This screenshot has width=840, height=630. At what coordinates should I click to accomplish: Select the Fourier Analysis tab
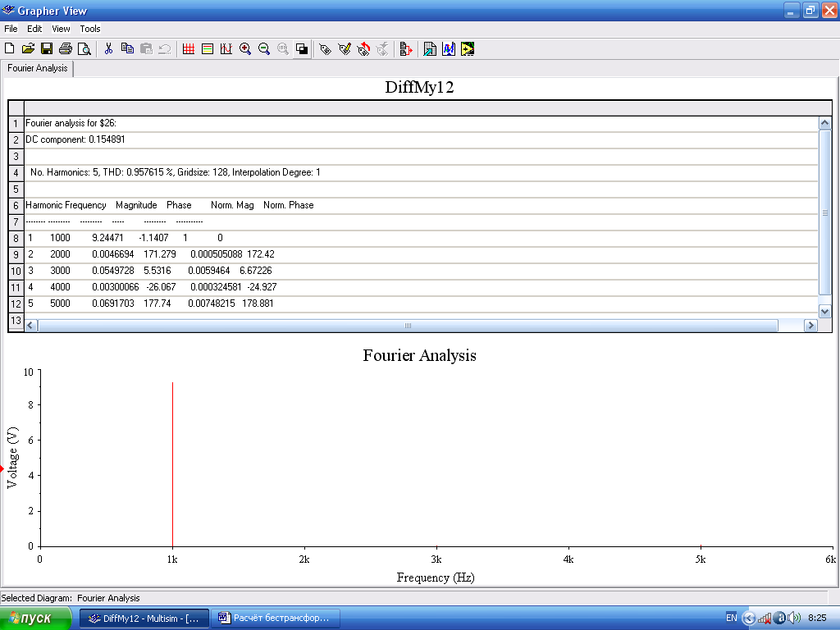click(38, 68)
